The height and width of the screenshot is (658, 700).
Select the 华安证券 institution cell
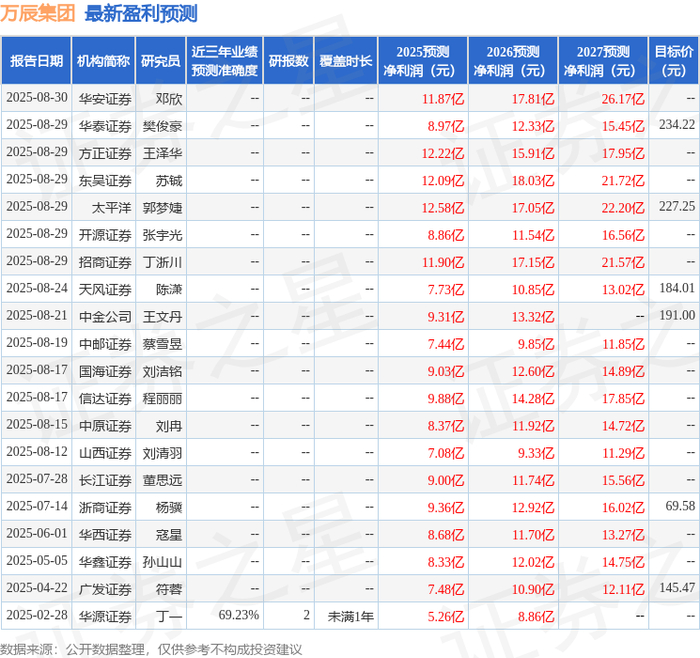(x=105, y=99)
